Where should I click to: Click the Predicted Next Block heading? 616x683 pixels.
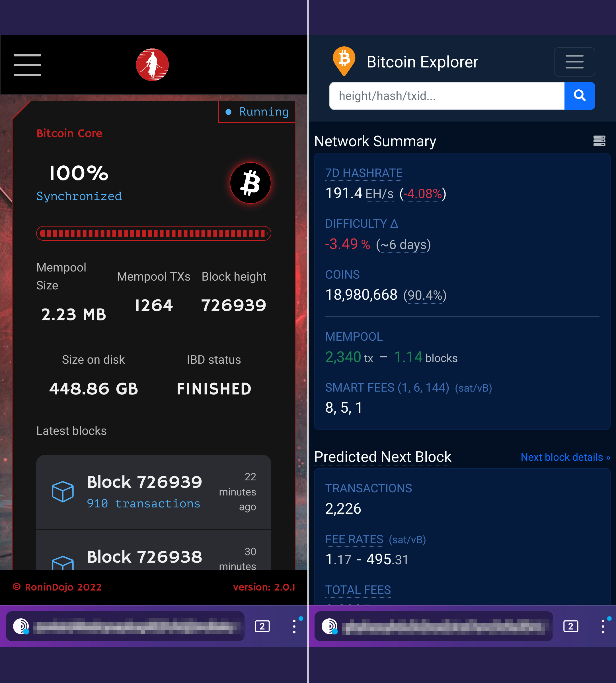(x=383, y=457)
